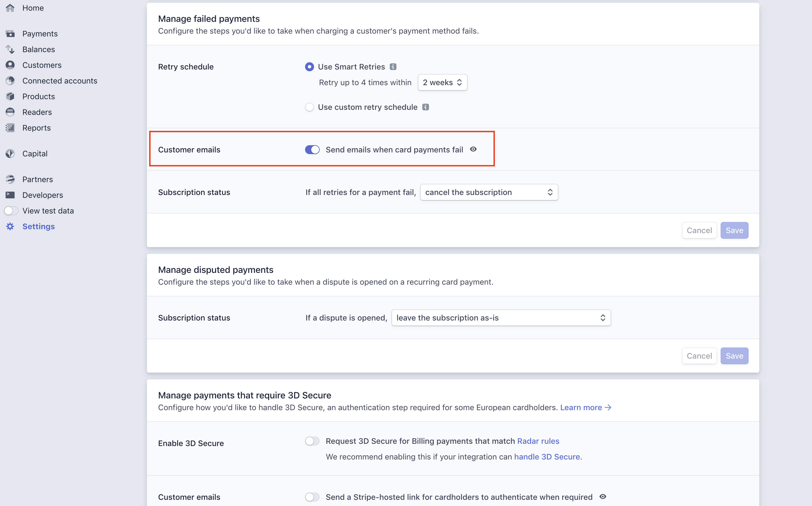Click the View test data label

coord(48,211)
